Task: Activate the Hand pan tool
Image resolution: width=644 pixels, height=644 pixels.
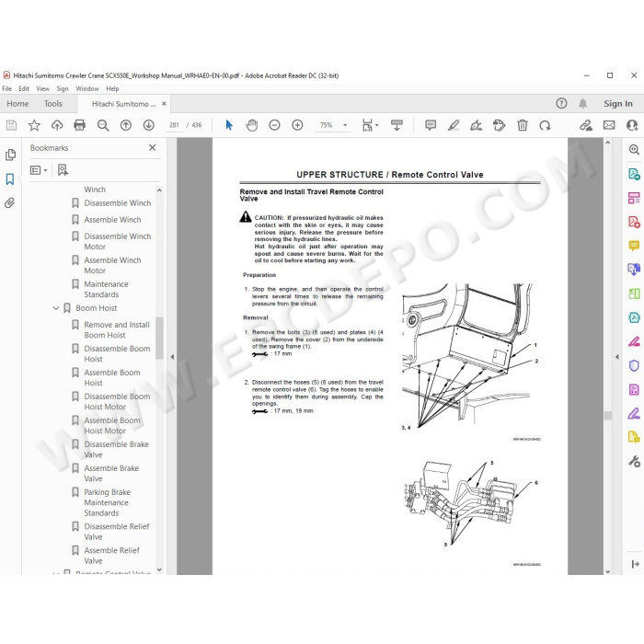Action: 251,125
